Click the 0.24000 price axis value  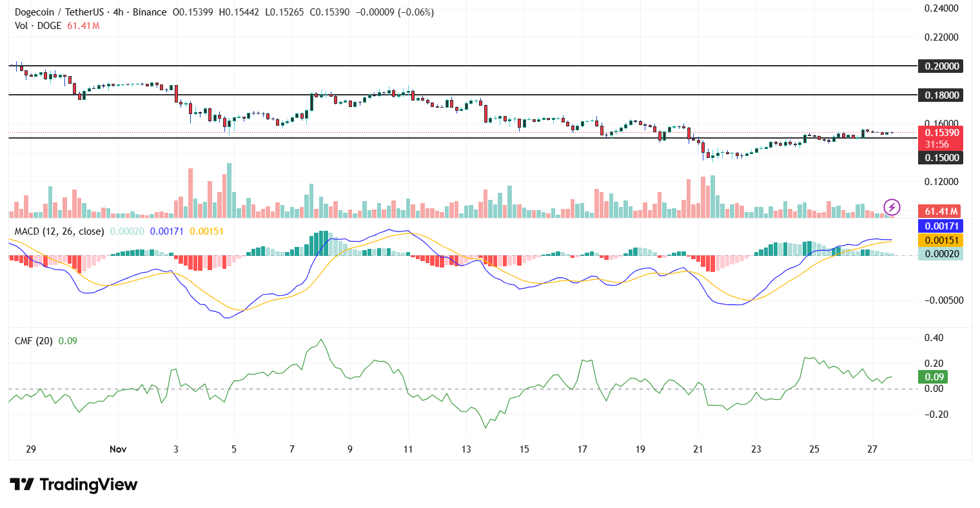tap(941, 8)
